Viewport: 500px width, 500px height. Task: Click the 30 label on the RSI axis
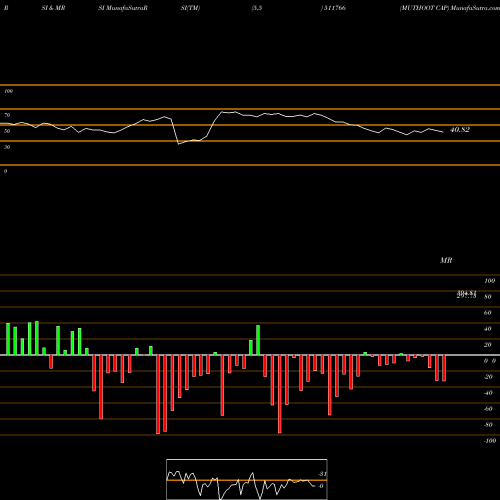(x=7, y=147)
